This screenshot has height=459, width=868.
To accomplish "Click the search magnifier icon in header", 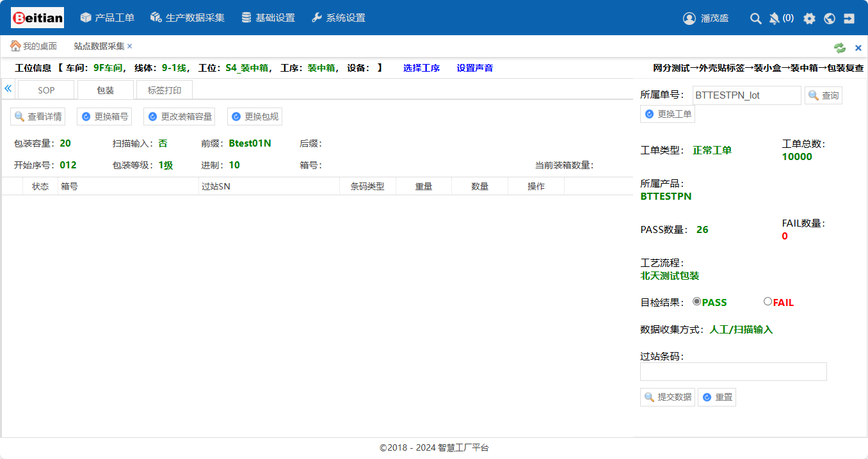I will (755, 19).
